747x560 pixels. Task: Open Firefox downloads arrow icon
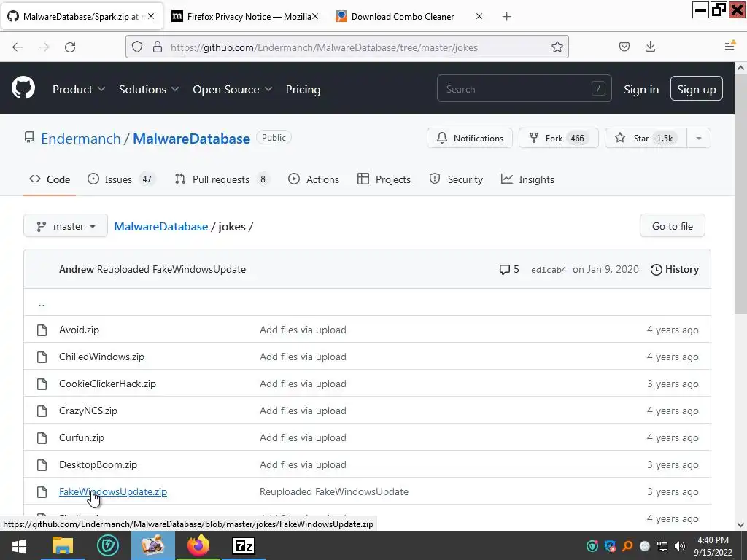point(650,47)
